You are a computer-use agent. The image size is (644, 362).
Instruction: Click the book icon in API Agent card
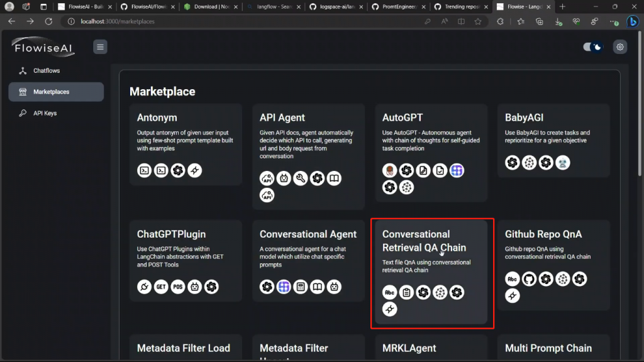tap(334, 178)
